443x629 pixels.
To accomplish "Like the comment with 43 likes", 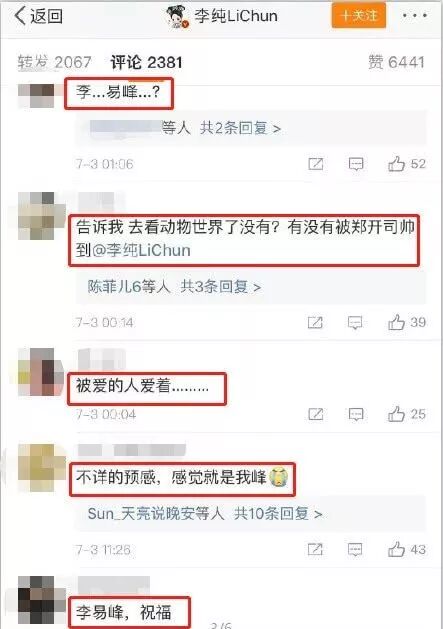I will (x=406, y=549).
